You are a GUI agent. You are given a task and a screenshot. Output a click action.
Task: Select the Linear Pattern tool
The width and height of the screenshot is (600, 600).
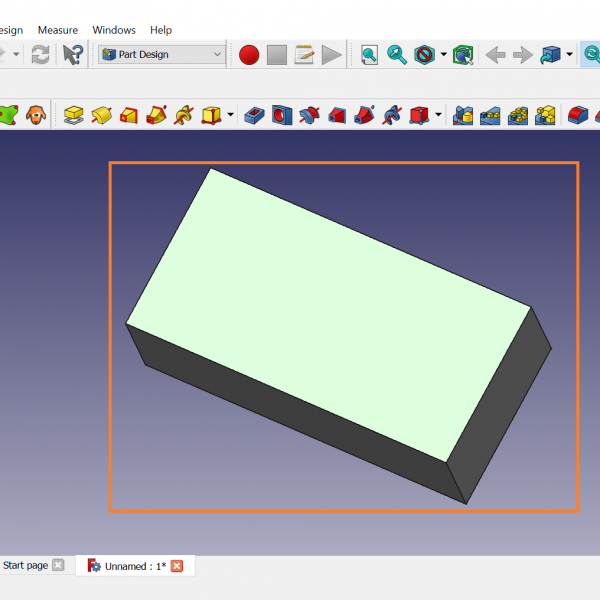490,115
